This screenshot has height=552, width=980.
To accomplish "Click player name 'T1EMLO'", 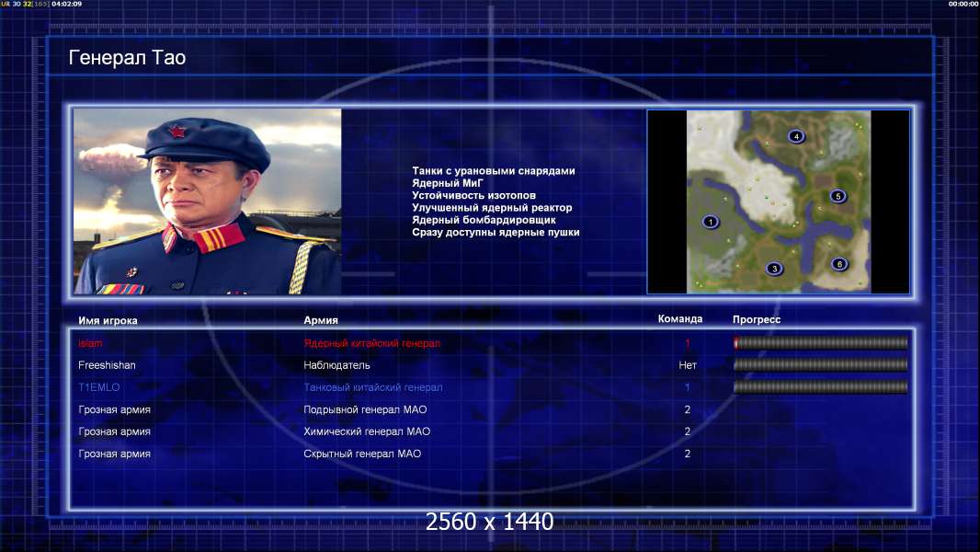I will pos(98,387).
